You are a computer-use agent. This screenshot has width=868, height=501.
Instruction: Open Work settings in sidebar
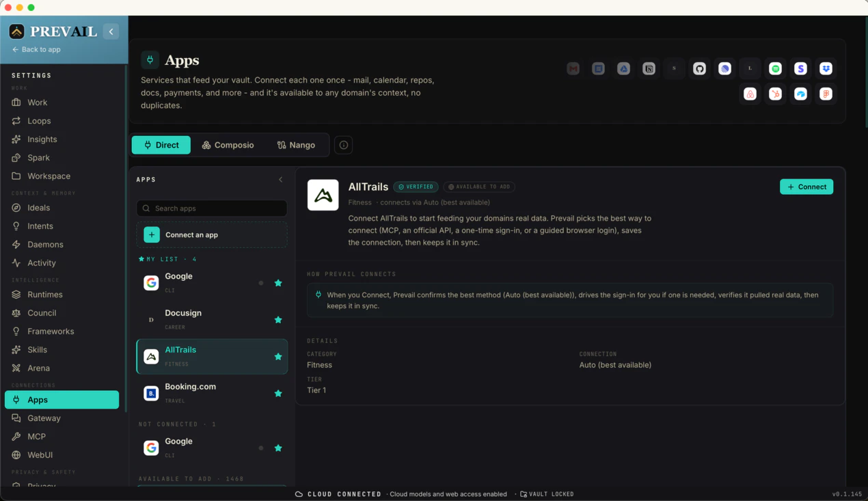pos(62,103)
